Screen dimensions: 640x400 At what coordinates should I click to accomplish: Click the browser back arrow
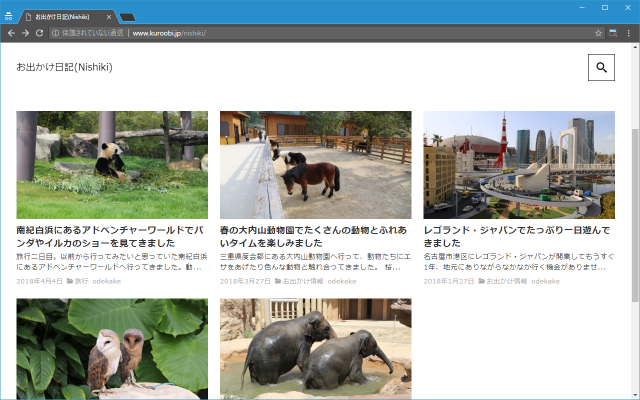(11, 33)
